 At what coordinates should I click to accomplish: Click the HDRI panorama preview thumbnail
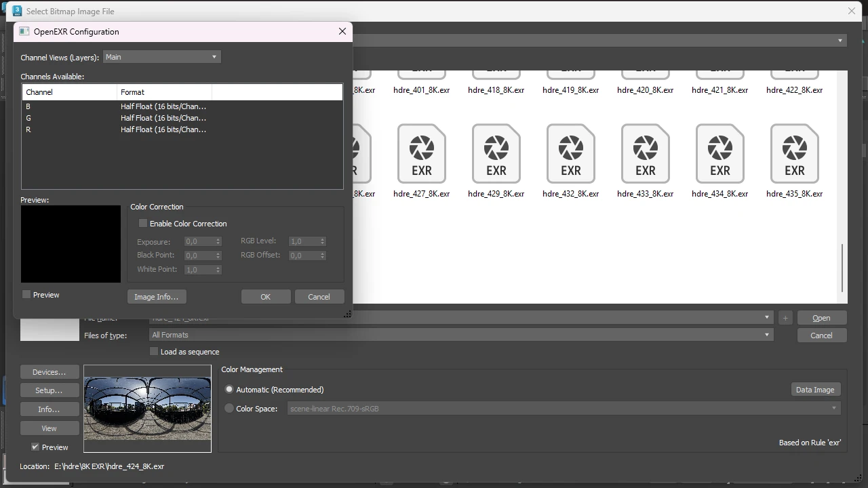coord(147,409)
